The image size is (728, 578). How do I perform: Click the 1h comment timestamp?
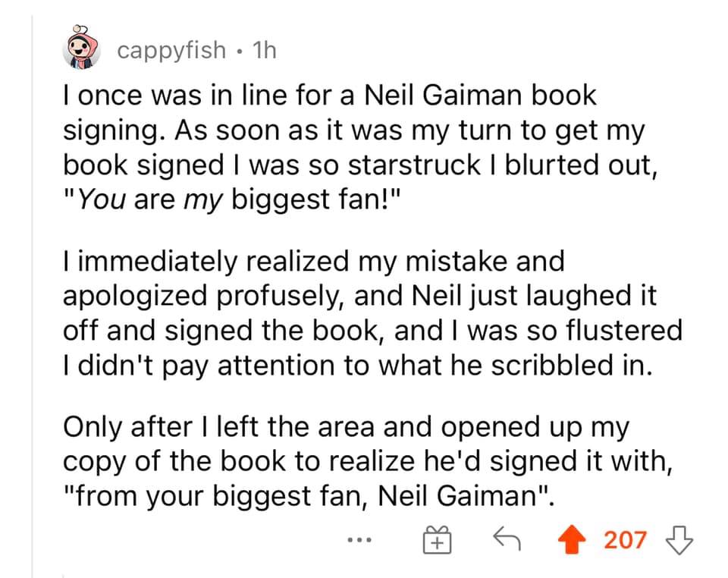point(265,50)
